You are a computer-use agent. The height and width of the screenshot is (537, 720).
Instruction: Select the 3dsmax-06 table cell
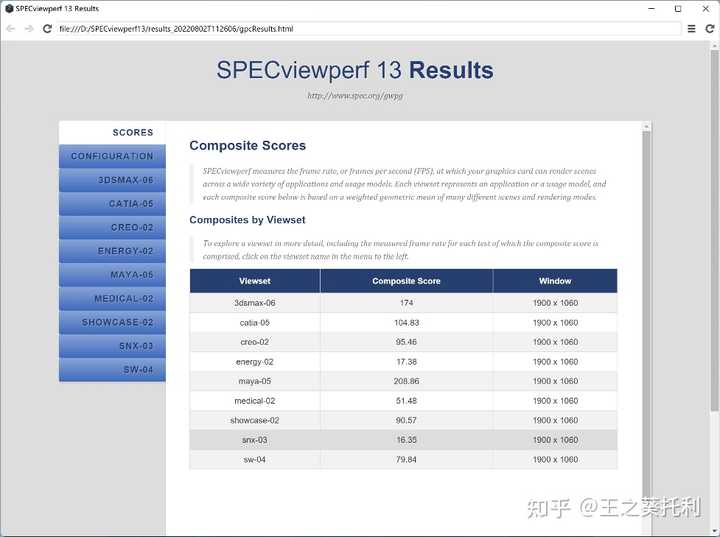(255, 303)
